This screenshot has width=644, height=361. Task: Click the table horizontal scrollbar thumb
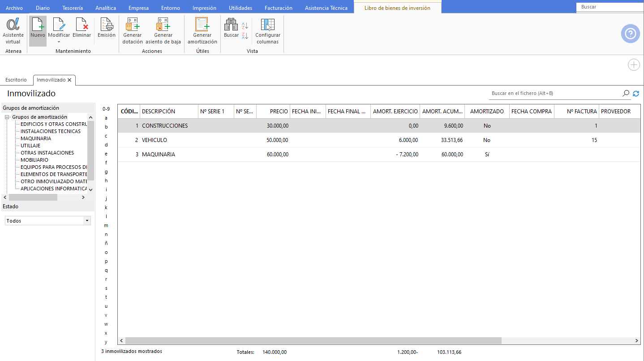point(313,341)
